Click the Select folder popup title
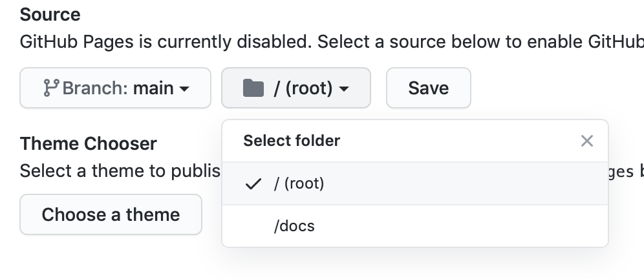Screen dimensions: 644x279 tap(292, 141)
